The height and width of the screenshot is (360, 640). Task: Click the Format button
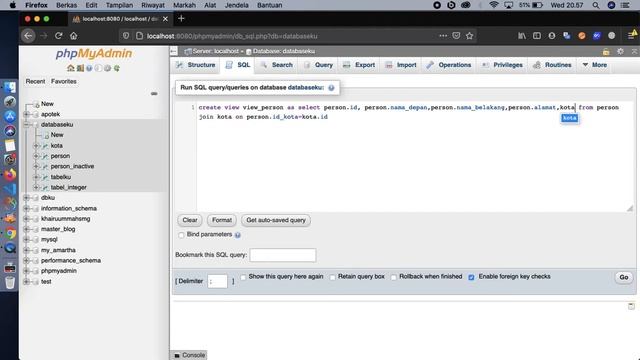[222, 220]
